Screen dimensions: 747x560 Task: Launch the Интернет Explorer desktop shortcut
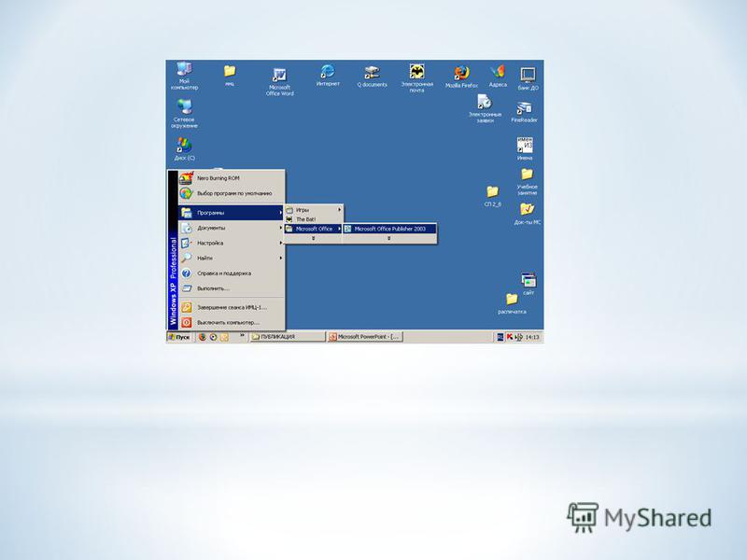328,76
